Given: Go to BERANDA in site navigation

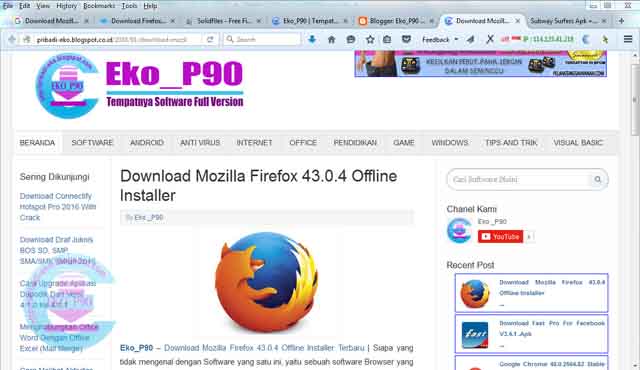Looking at the screenshot, I should [37, 143].
